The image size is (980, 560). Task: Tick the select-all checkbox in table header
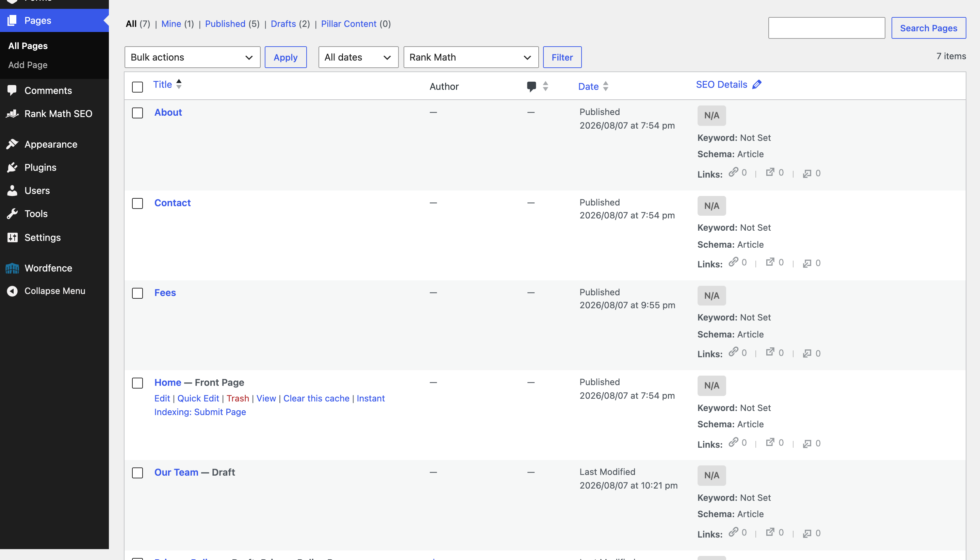(x=137, y=87)
